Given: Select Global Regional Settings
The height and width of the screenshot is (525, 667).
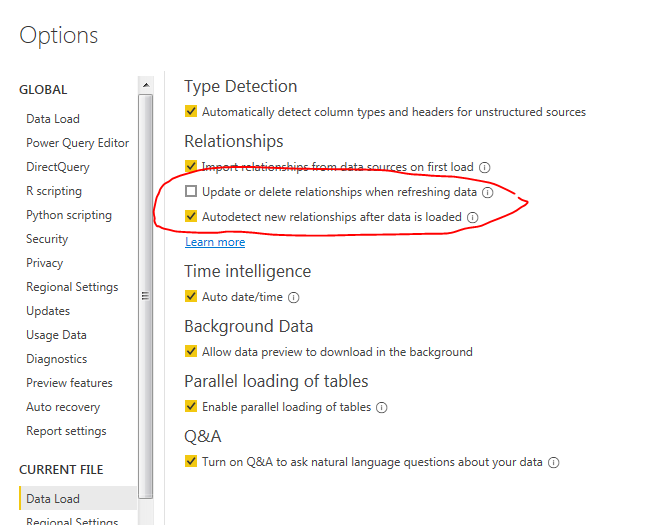Looking at the screenshot, I should tap(72, 287).
